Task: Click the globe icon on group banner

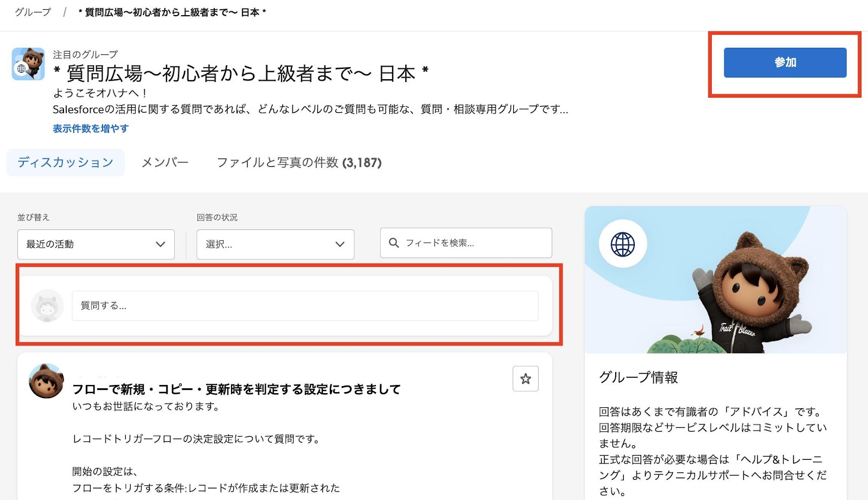Action: click(x=623, y=244)
